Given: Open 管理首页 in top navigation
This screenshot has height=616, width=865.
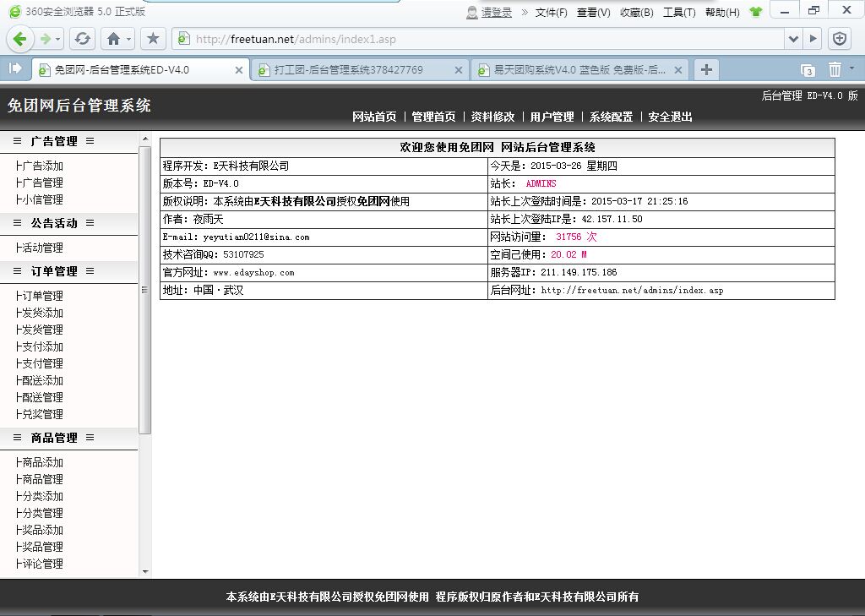Looking at the screenshot, I should 433,117.
